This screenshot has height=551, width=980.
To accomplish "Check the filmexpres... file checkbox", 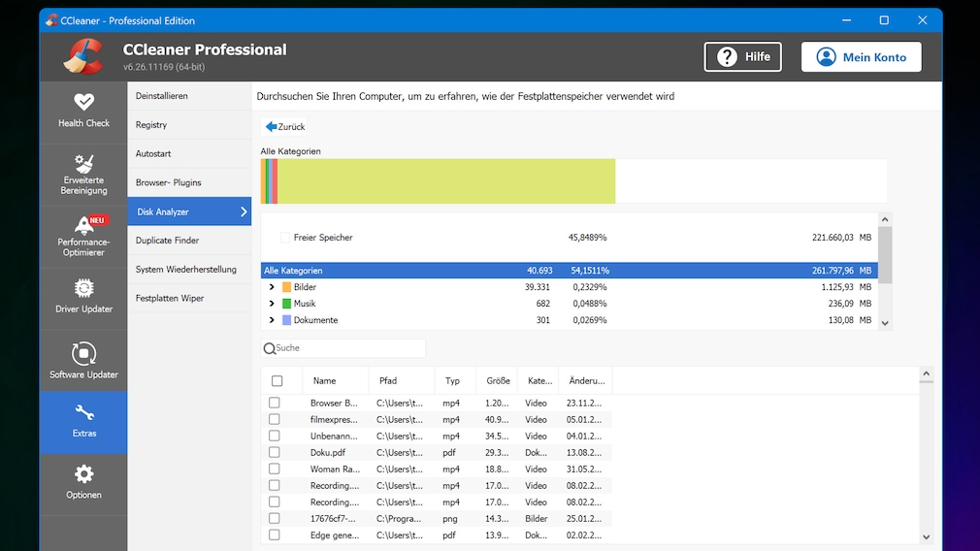I will click(x=274, y=419).
